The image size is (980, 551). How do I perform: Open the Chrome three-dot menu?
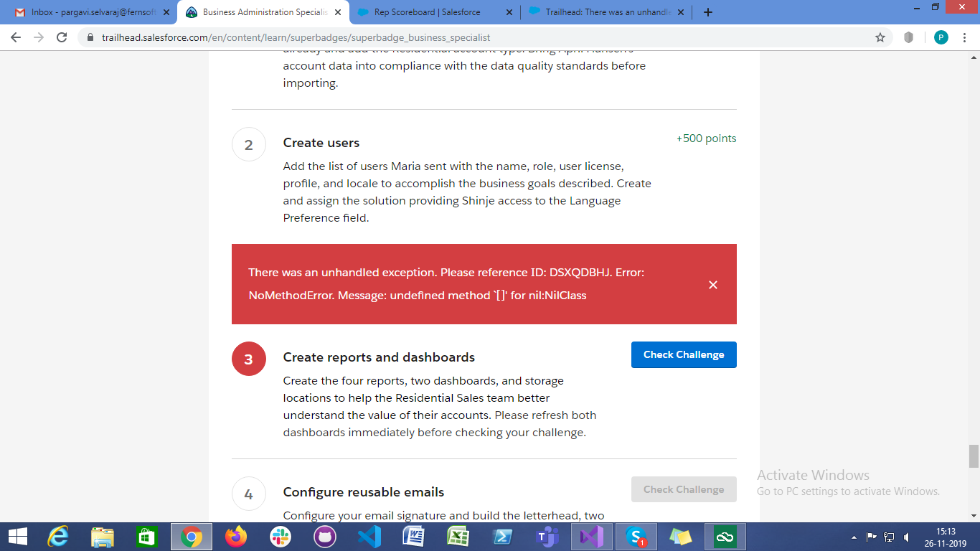click(965, 37)
